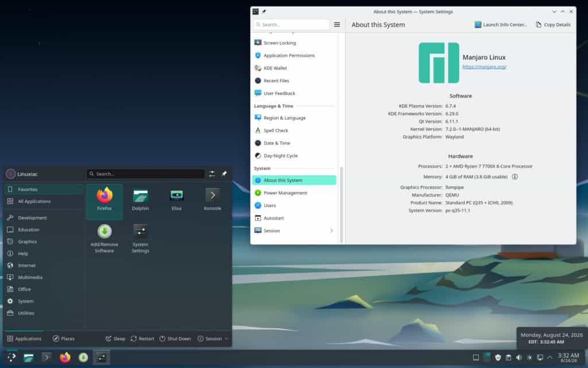Open the Help category

[44, 254]
